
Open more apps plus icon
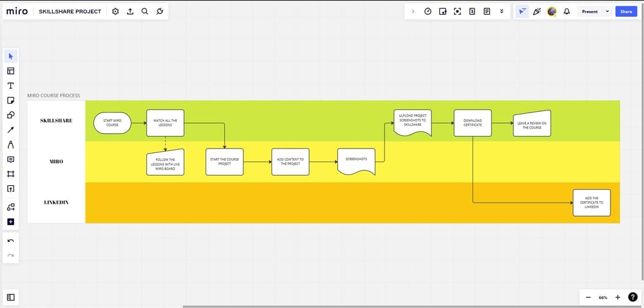click(x=11, y=222)
